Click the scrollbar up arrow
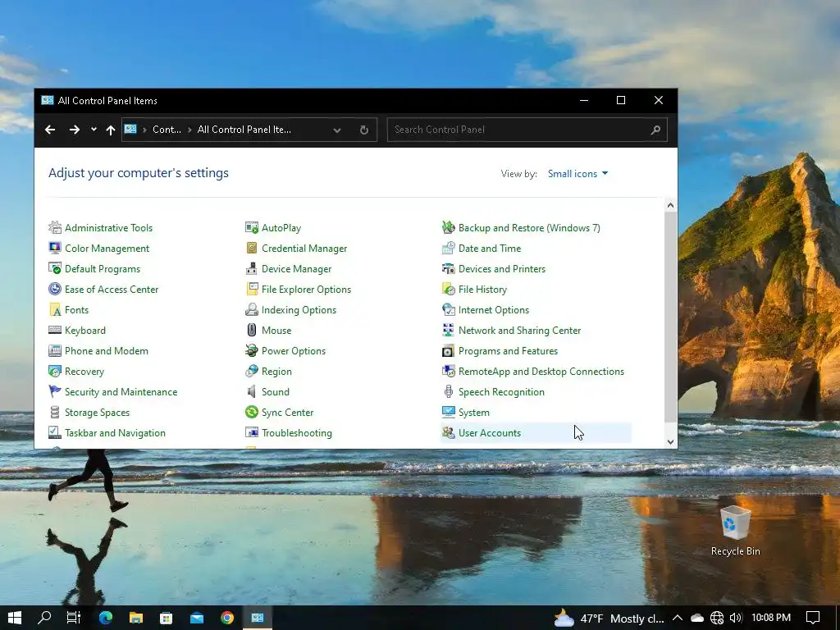Viewport: 840px width, 630px height. tap(670, 205)
